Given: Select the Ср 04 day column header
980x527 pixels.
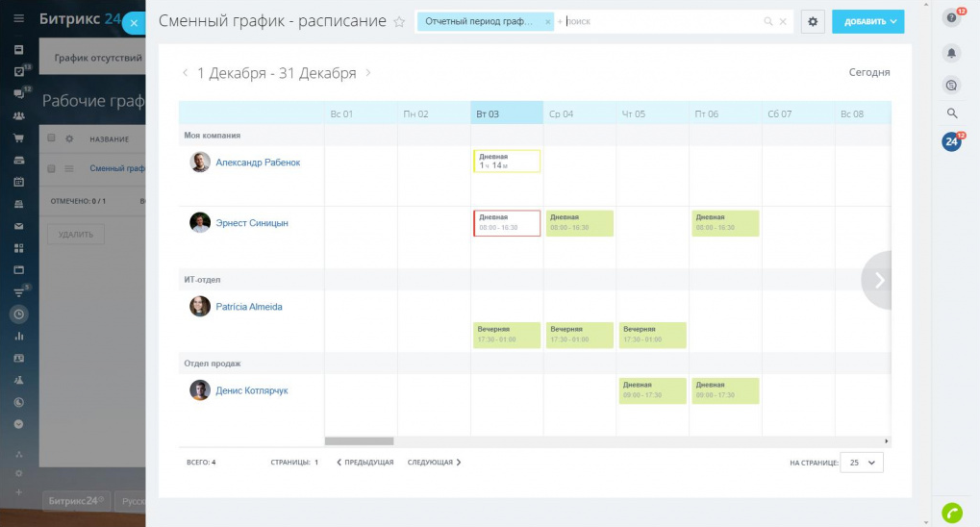Looking at the screenshot, I should tap(579, 113).
